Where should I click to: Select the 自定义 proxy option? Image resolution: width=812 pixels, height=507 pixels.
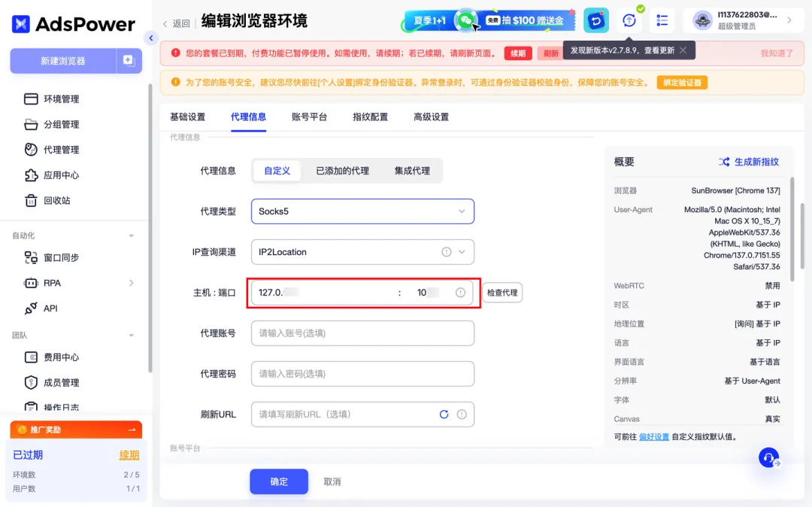[277, 171]
